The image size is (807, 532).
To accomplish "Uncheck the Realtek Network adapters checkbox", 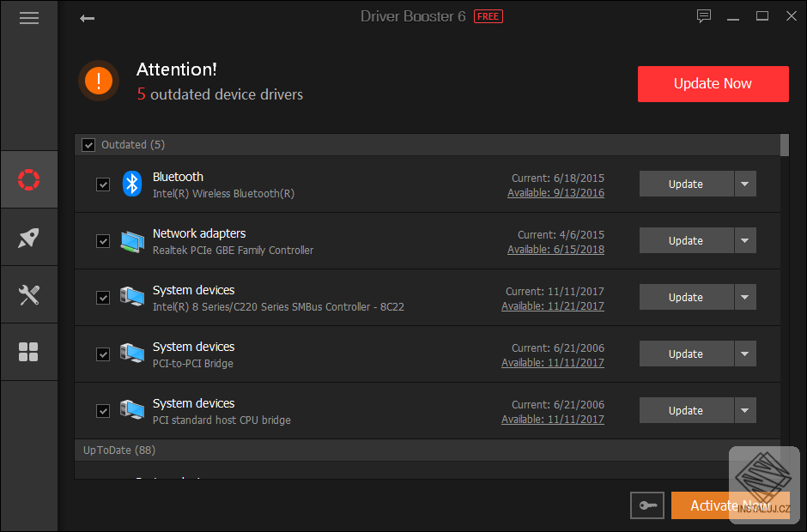I will (x=103, y=241).
